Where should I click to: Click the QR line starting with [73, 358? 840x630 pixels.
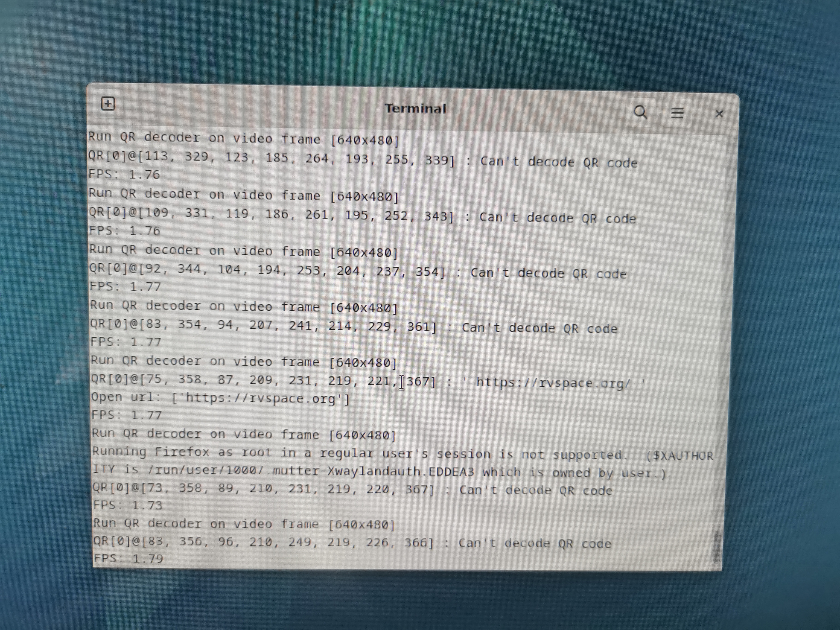(x=352, y=489)
